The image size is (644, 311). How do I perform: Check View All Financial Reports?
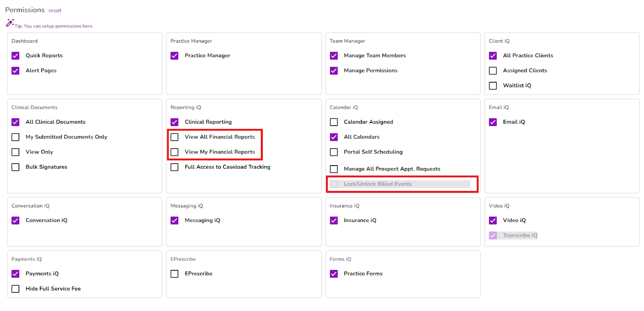[x=174, y=137]
